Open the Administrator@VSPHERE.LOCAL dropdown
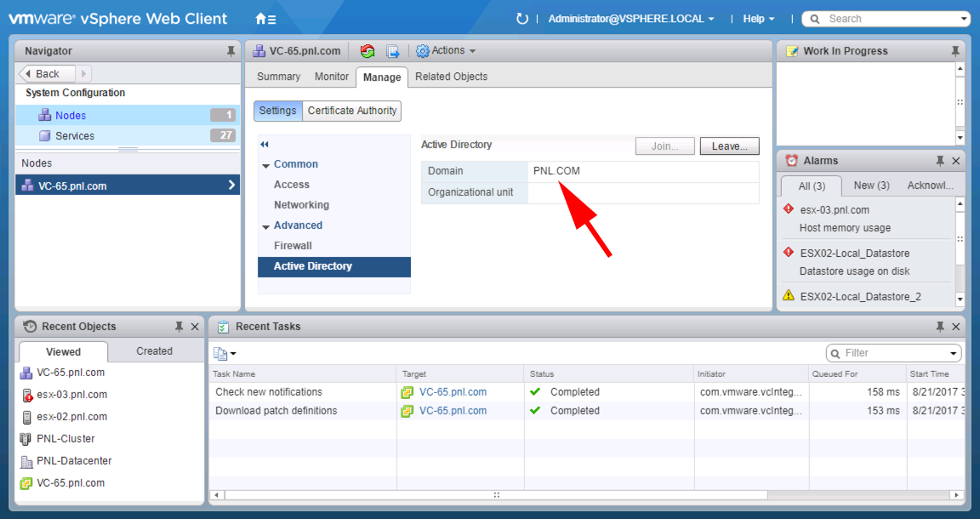The height and width of the screenshot is (519, 980). 631,19
